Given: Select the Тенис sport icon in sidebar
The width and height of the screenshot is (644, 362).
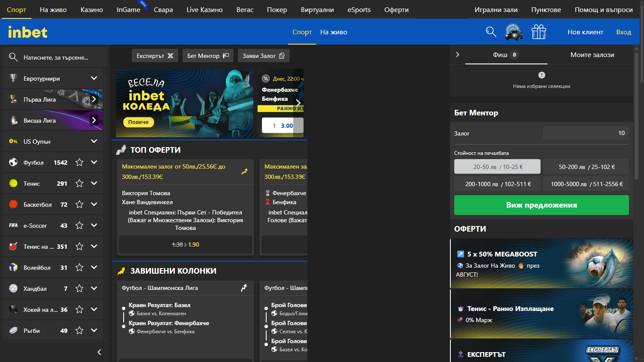Looking at the screenshot, I should point(12,183).
